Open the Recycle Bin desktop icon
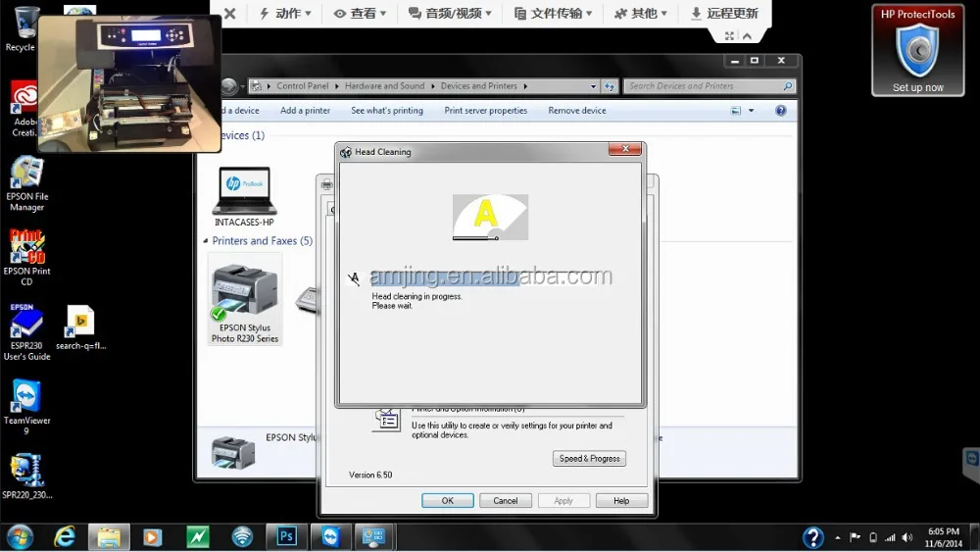The image size is (980, 552). [x=24, y=28]
